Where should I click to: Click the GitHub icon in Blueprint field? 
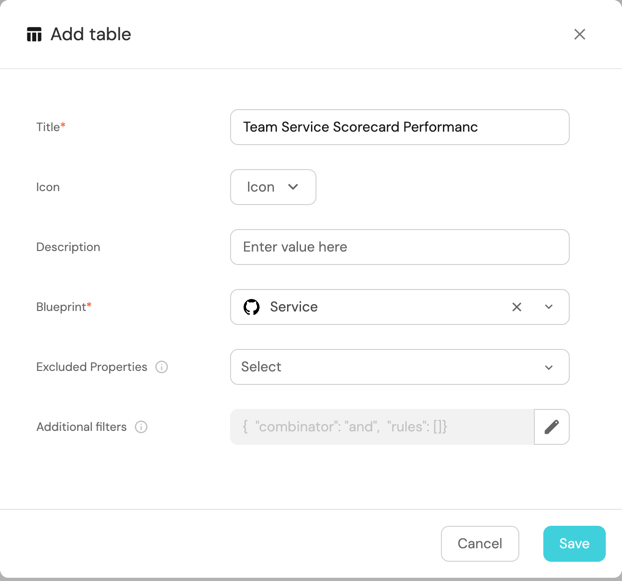252,307
